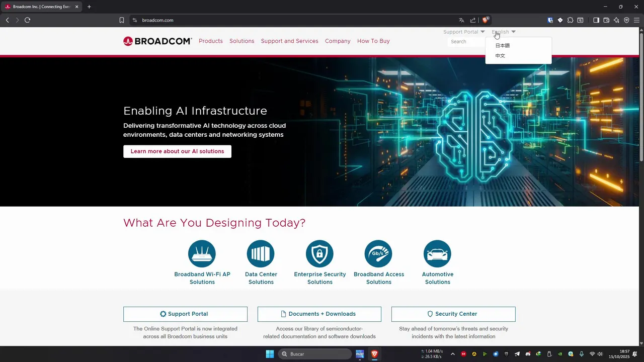Click Learn more about our AI solutions
This screenshot has height=362, width=644.
click(177, 151)
